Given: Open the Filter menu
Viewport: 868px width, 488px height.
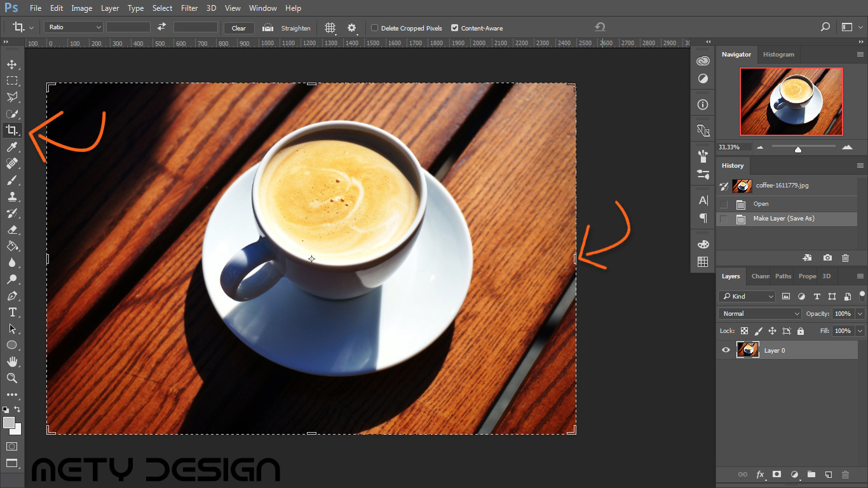Looking at the screenshot, I should point(189,8).
